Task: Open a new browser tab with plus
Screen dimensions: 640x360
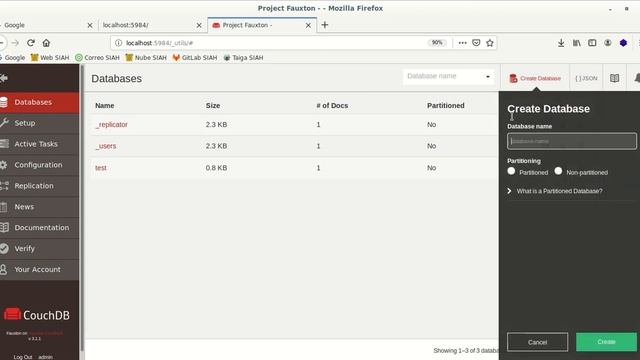Action: pos(324,25)
